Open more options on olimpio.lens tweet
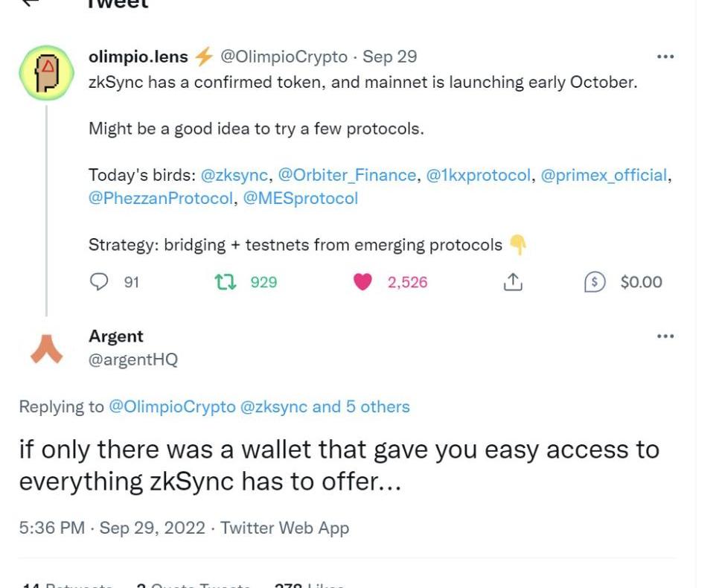Viewport: 719px width, 588px height. pos(665,57)
